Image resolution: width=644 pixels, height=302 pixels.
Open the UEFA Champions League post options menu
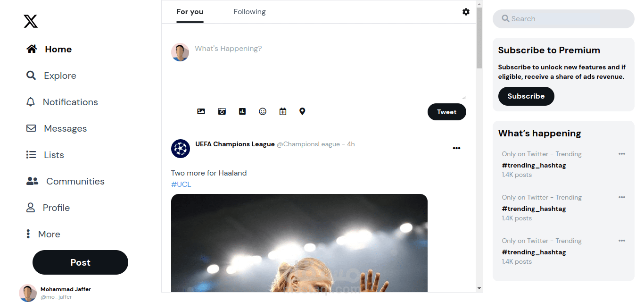coord(456,148)
